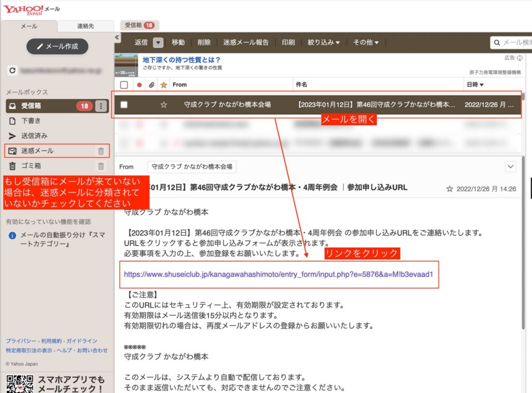Open the 受信箱 tab
The image size is (532, 393).
tap(139, 25)
